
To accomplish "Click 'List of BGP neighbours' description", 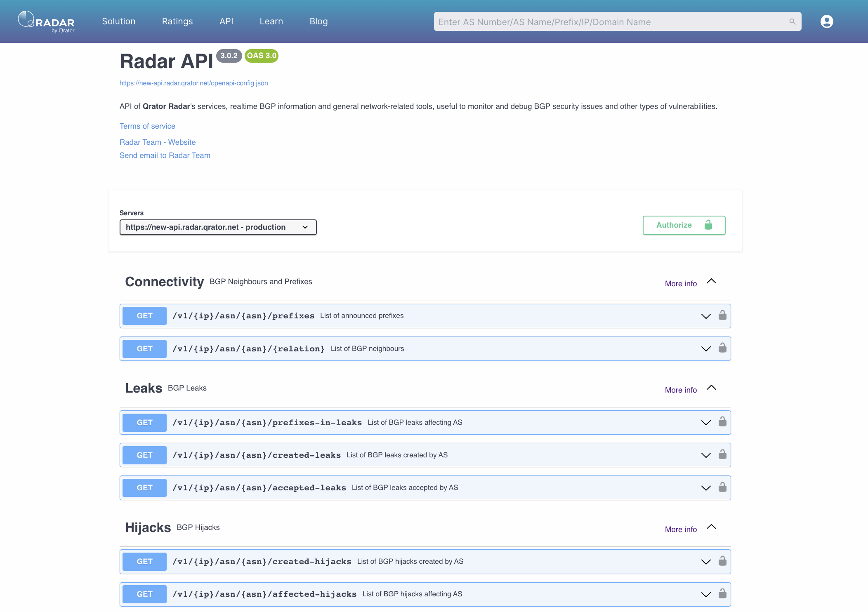I will pyautogui.click(x=367, y=349).
